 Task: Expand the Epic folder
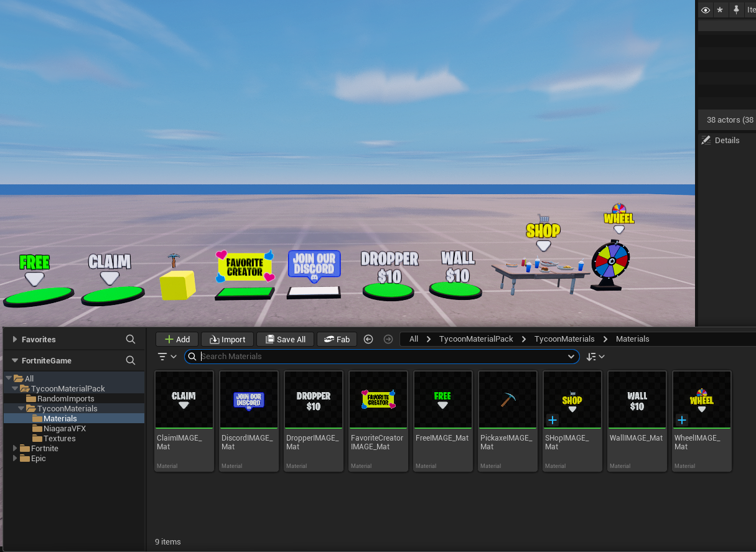coord(16,459)
